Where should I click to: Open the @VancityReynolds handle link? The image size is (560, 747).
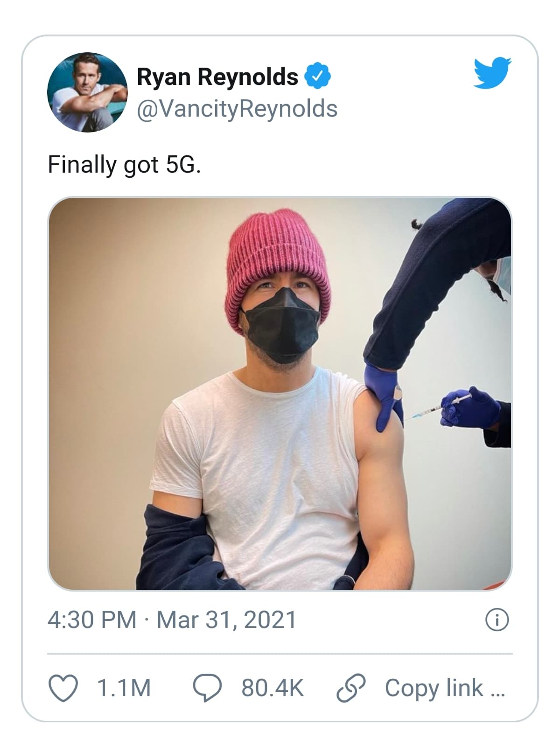coord(237,109)
